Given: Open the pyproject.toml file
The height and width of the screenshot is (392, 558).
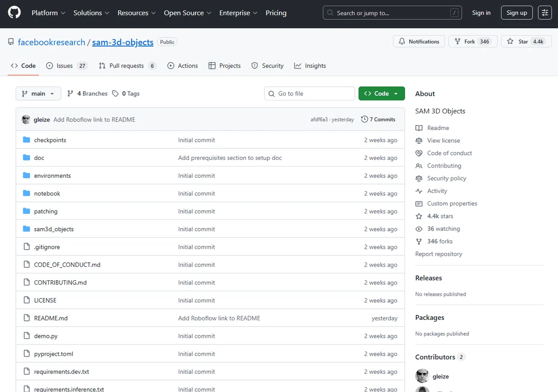Looking at the screenshot, I should (53, 354).
